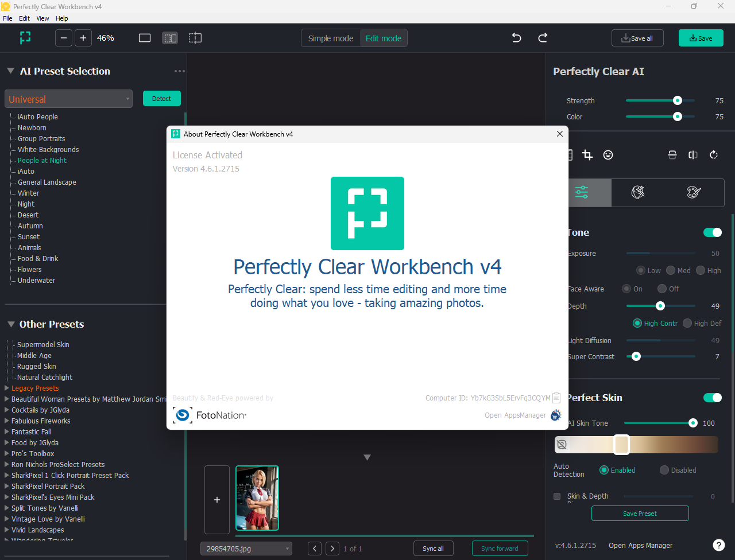This screenshot has width=735, height=560.
Task: Add a new image with the plus tile
Action: (x=217, y=500)
